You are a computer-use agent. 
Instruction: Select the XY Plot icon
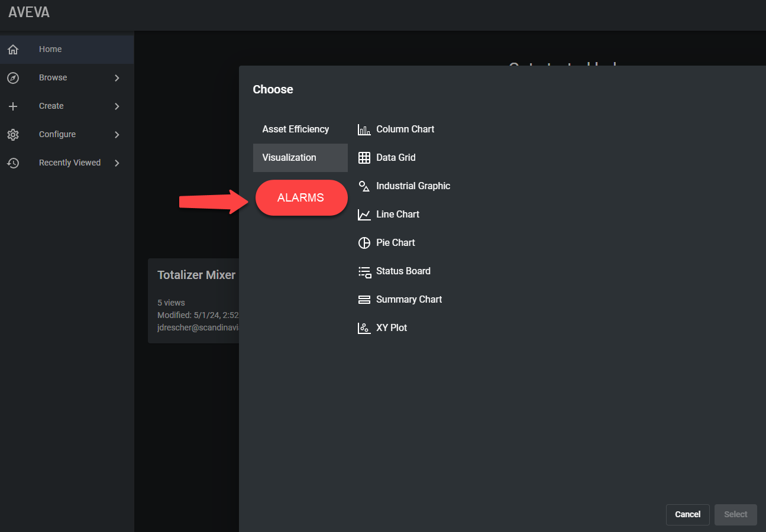[x=364, y=328]
